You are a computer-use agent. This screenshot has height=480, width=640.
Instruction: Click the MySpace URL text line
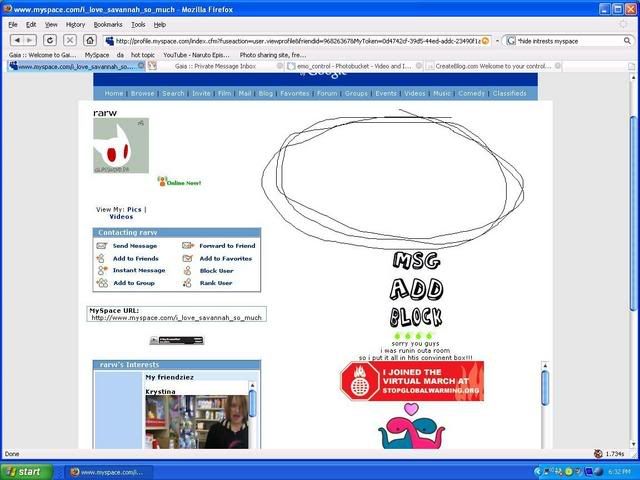click(176, 318)
